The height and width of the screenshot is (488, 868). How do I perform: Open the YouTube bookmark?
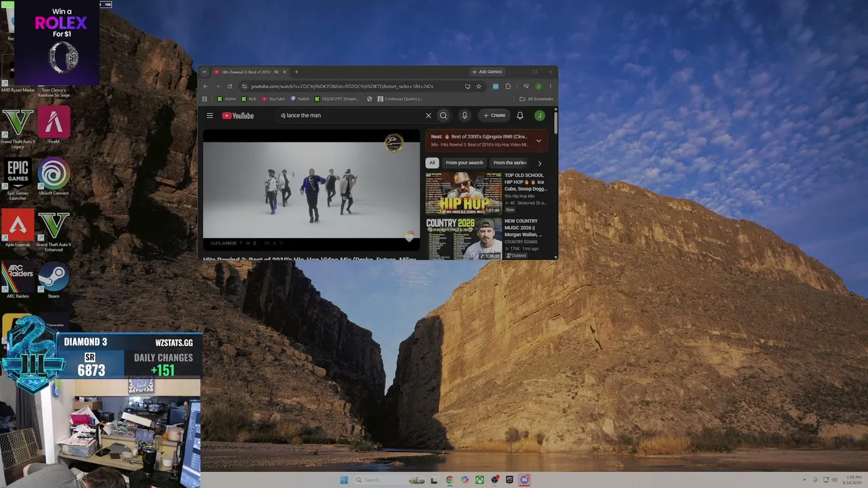coord(273,99)
